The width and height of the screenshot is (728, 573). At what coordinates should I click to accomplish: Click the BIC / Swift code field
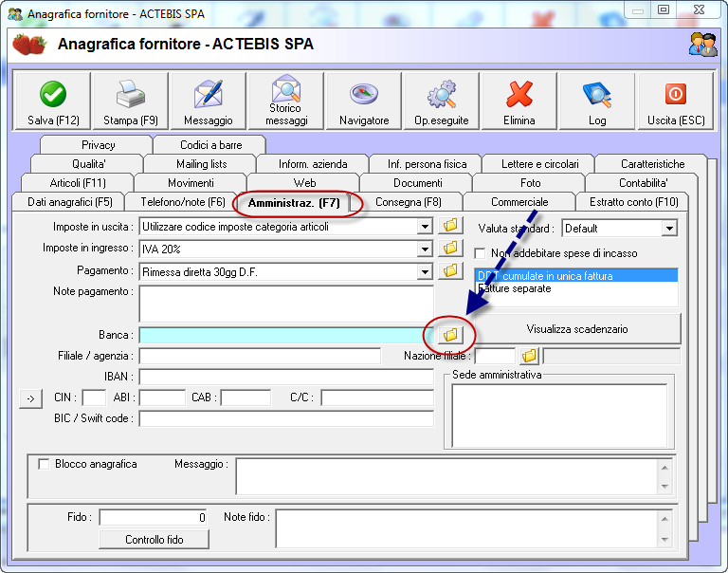tap(286, 418)
